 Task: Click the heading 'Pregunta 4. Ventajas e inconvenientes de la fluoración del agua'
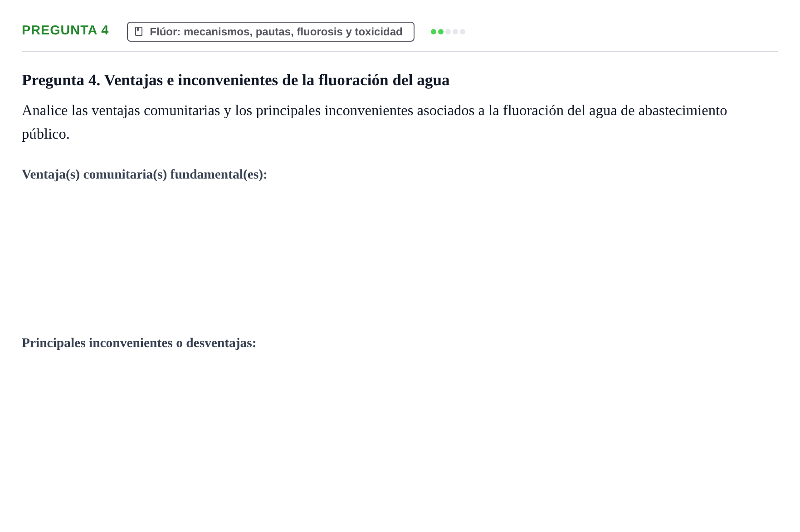click(x=236, y=80)
